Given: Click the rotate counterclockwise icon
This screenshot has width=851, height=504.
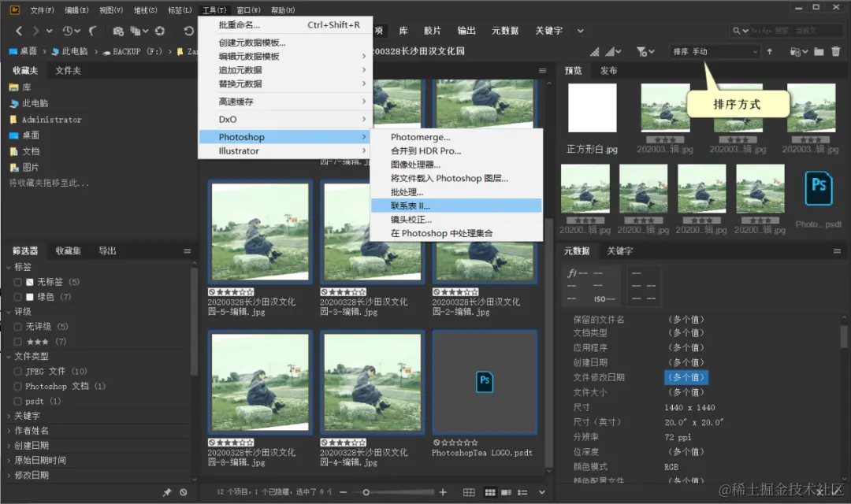Looking at the screenshot, I should pyautogui.click(x=188, y=31).
